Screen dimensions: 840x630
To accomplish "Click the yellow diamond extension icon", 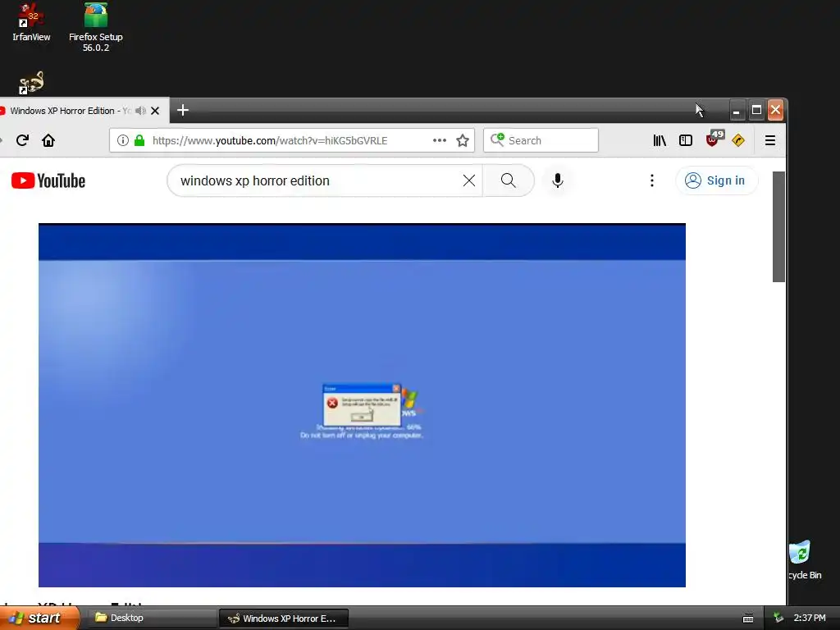I will tap(738, 140).
